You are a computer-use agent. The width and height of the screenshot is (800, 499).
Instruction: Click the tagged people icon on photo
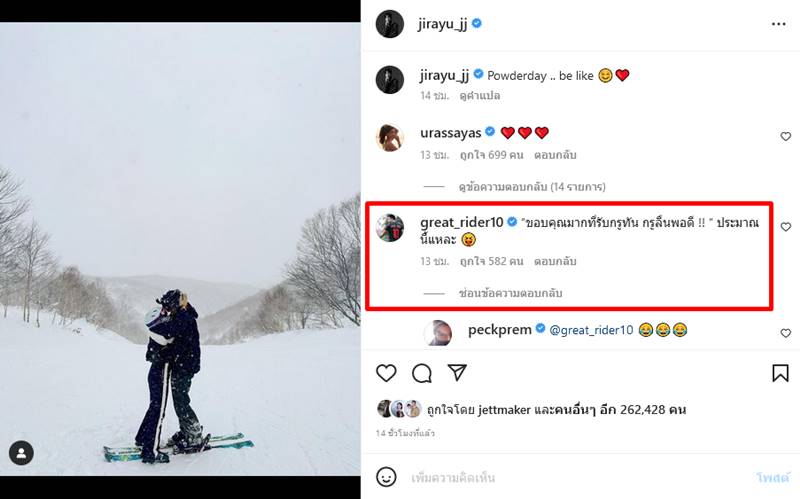tap(22, 454)
